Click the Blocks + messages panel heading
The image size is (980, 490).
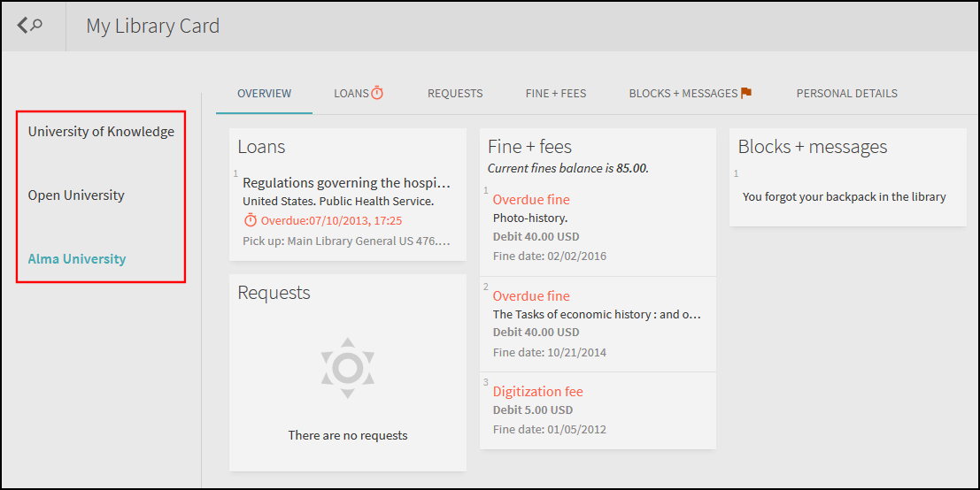point(812,147)
